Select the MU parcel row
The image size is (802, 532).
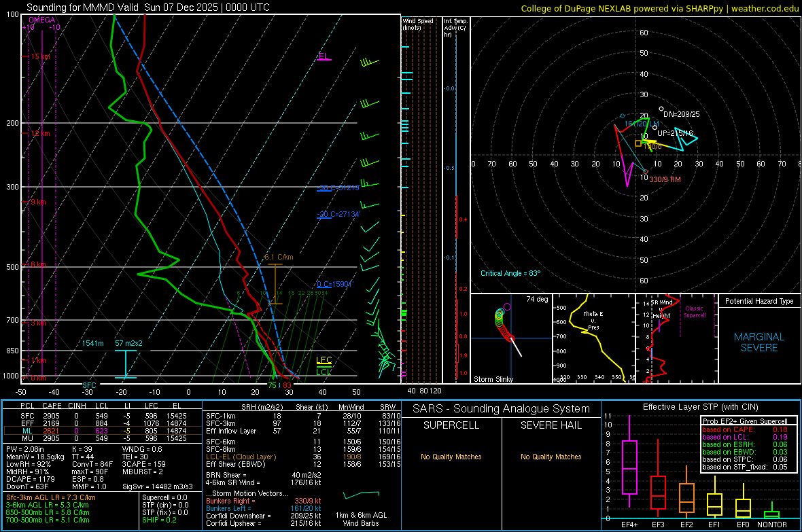(103, 438)
